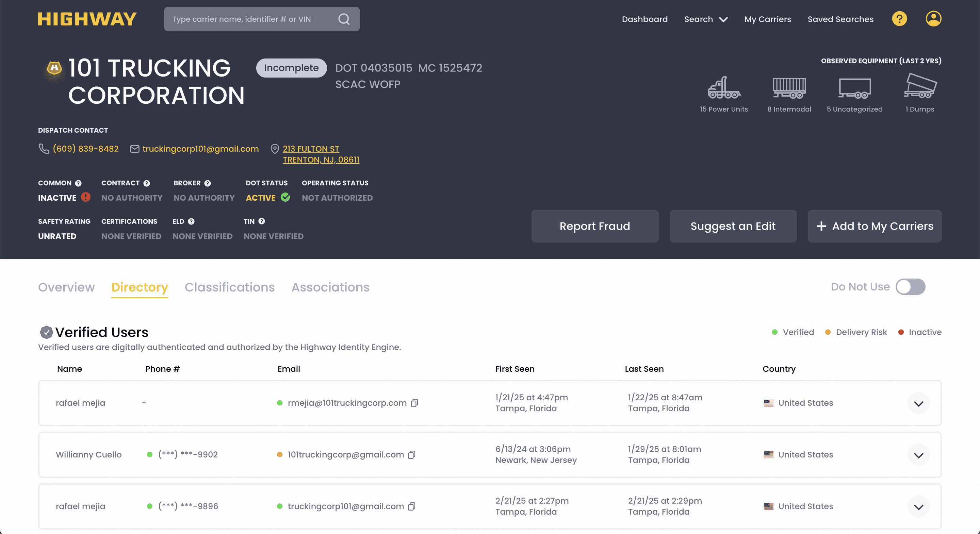Open the user account profile icon

click(934, 19)
